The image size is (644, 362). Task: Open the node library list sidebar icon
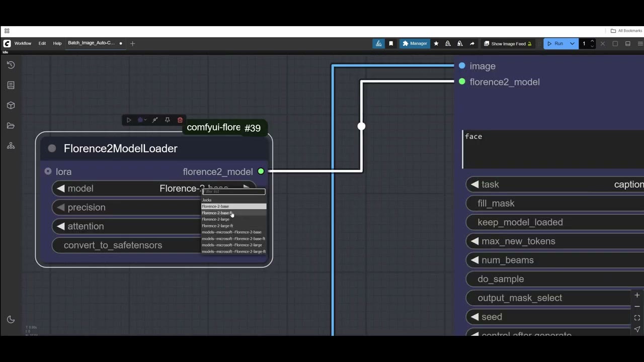[x=11, y=85]
